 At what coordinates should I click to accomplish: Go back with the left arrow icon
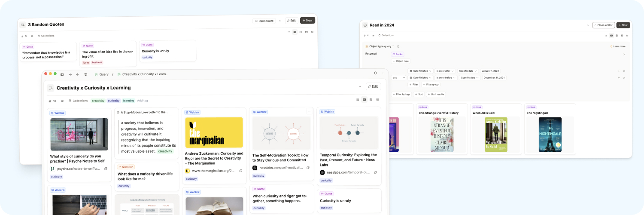click(70, 74)
